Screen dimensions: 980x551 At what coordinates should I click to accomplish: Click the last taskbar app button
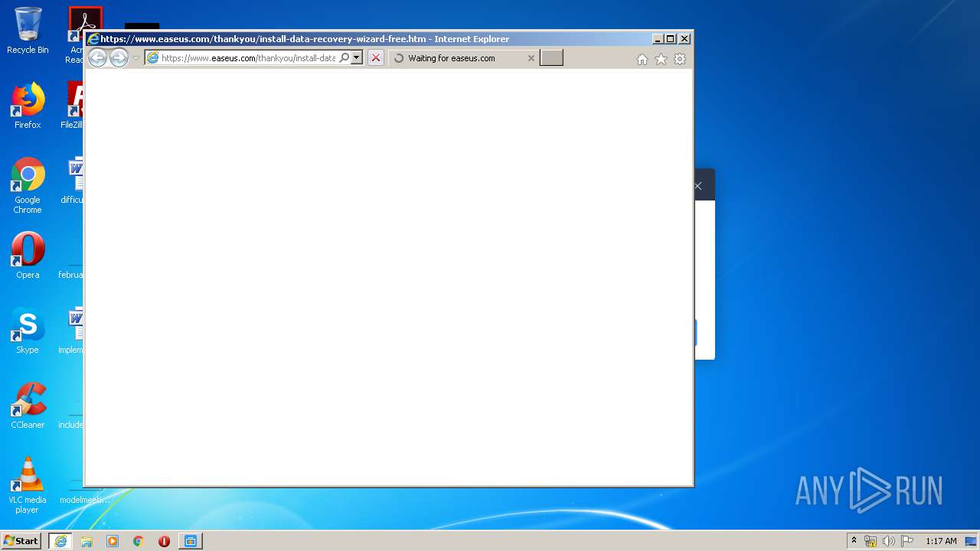(191, 541)
